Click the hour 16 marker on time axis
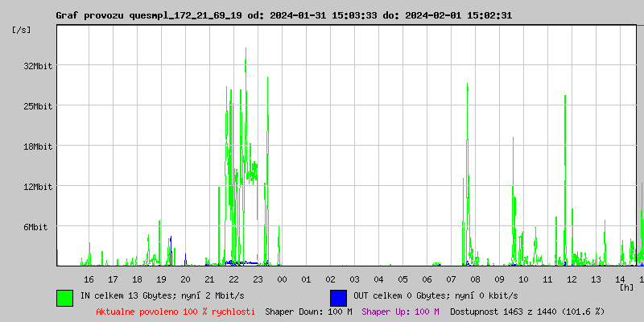The height and width of the screenshot is (322, 644). (x=89, y=279)
